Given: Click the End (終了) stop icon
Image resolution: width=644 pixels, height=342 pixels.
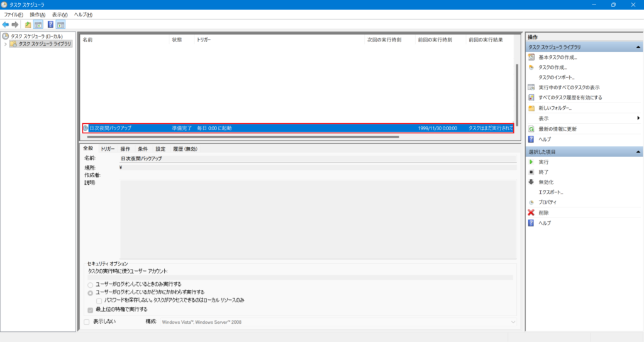Looking at the screenshot, I should [x=531, y=172].
